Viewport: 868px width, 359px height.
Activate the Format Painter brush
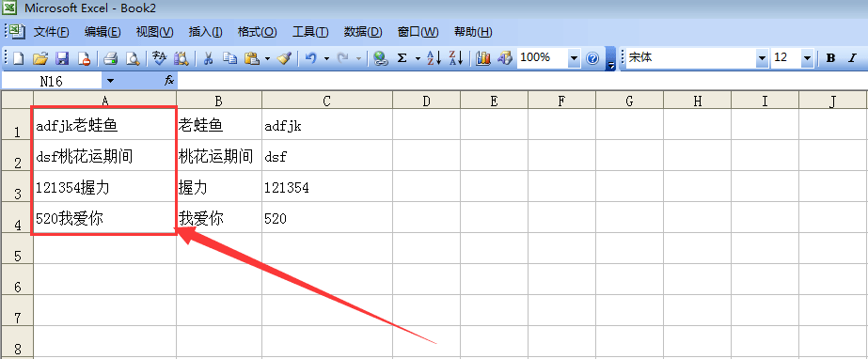pos(285,58)
